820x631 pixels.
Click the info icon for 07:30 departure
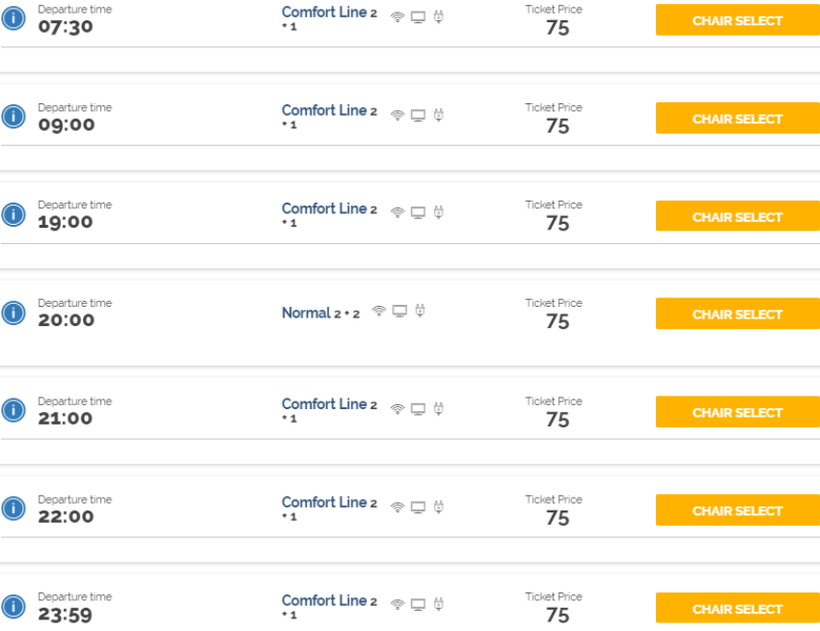[13, 18]
